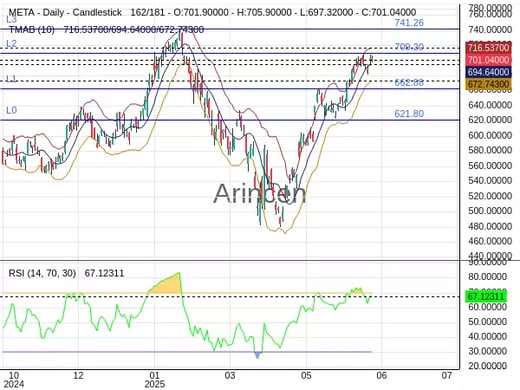Image resolution: width=520 pixels, height=390 pixels.
Task: Click the red 716.53700 price tag
Action: tap(488, 48)
